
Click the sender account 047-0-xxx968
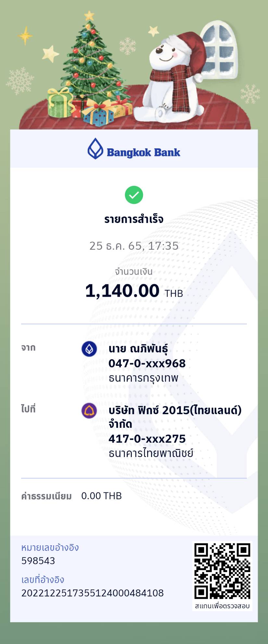pyautogui.click(x=147, y=364)
